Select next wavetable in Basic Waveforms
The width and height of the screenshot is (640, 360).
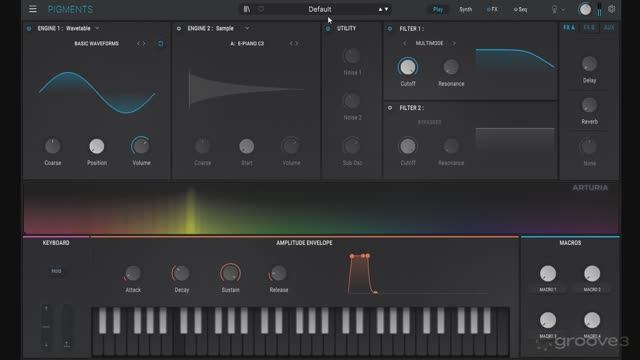[144, 43]
